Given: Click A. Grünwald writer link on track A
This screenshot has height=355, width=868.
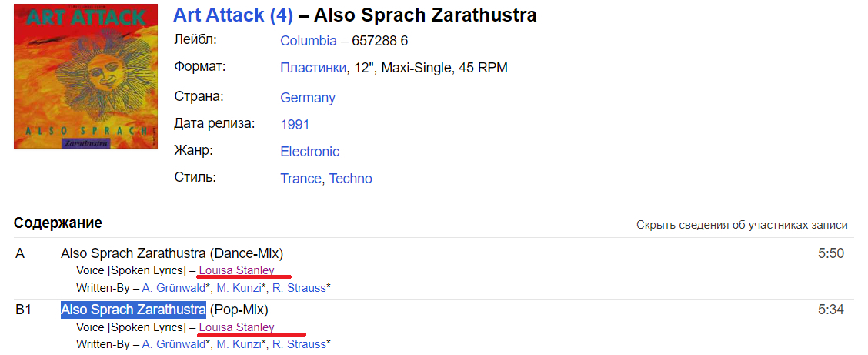Looking at the screenshot, I should click(x=173, y=288).
